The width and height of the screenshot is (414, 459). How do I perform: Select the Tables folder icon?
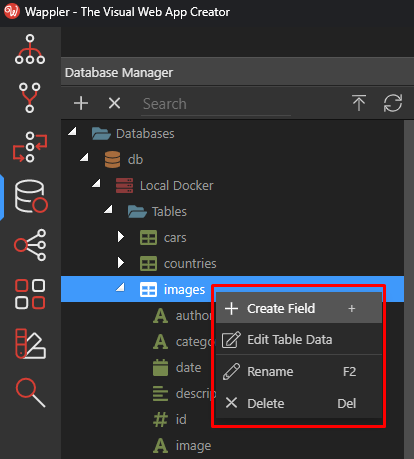(x=137, y=211)
